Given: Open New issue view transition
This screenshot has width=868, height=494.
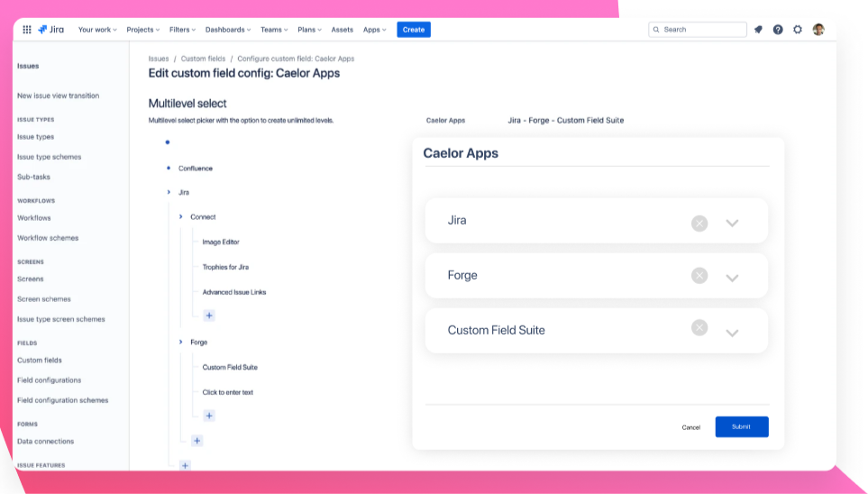Looking at the screenshot, I should point(58,96).
